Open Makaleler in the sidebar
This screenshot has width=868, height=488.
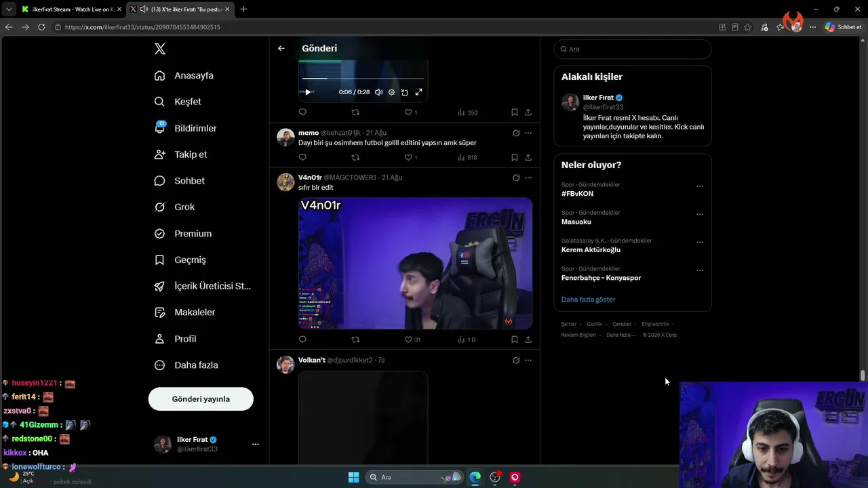185,312
